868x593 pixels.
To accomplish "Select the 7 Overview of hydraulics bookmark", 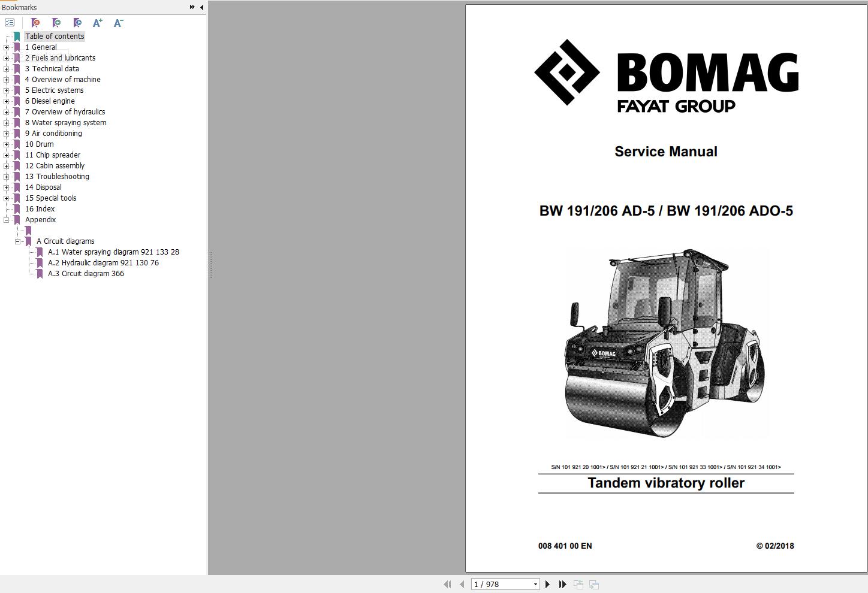I will coord(65,112).
